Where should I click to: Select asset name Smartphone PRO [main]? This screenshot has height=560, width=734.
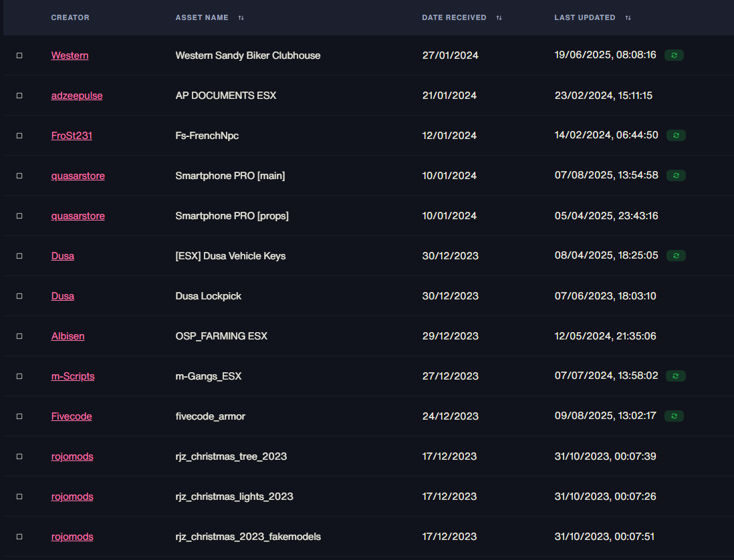click(x=231, y=176)
